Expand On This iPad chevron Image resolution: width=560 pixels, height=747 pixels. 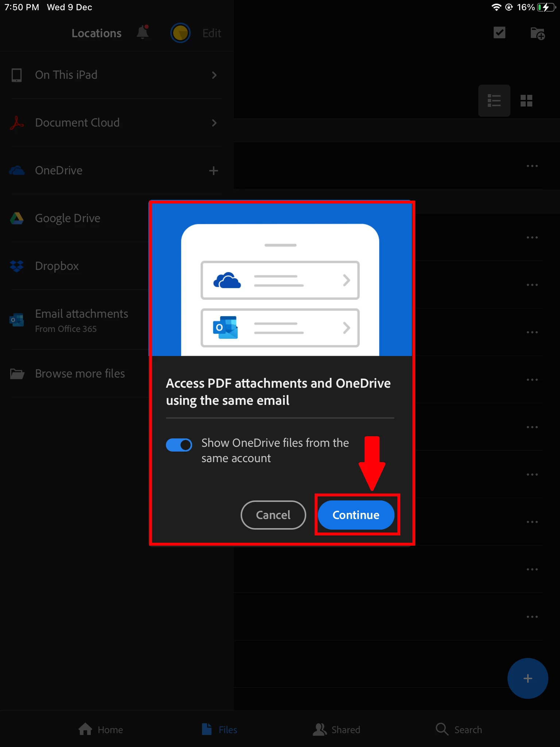(214, 75)
